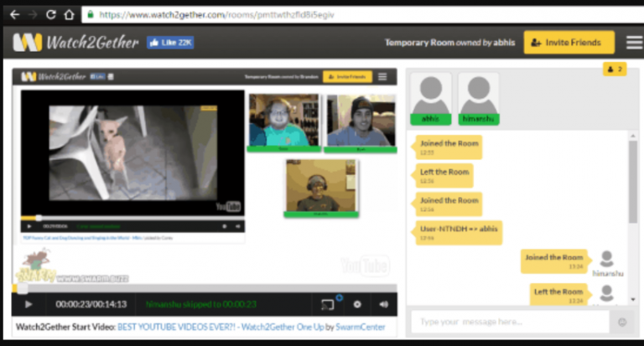Click the seek bar of the embedded inner player
This screenshot has height=346, width=644.
click(132, 218)
